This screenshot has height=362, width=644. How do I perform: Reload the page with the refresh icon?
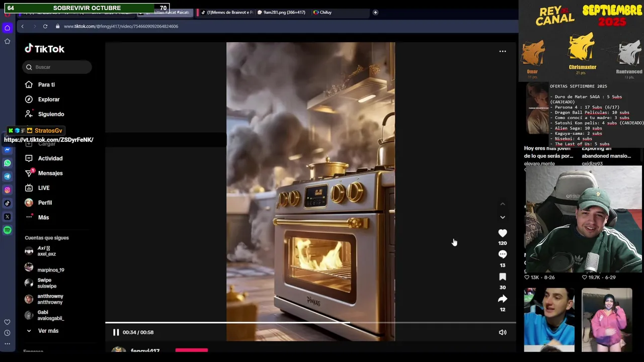(45, 26)
